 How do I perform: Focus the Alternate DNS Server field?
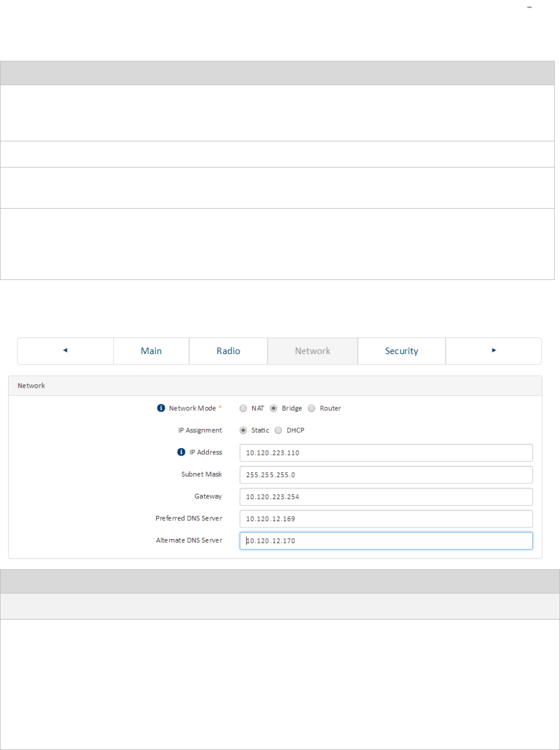386,541
